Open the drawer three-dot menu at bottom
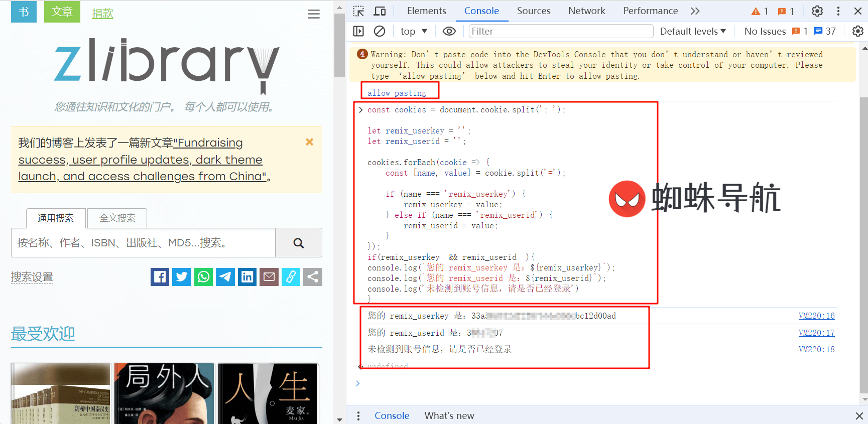The image size is (868, 424). click(358, 415)
